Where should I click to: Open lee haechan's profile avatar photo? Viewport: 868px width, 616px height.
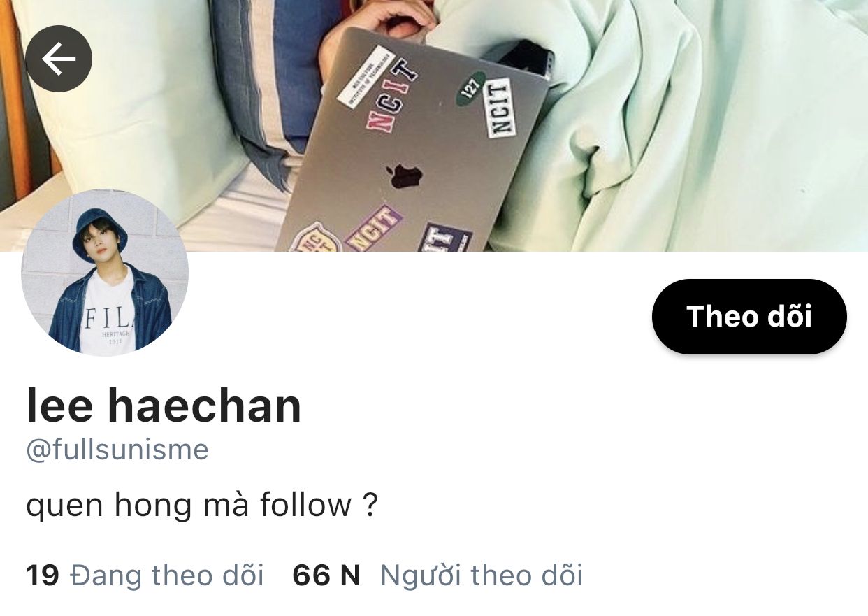coord(105,273)
